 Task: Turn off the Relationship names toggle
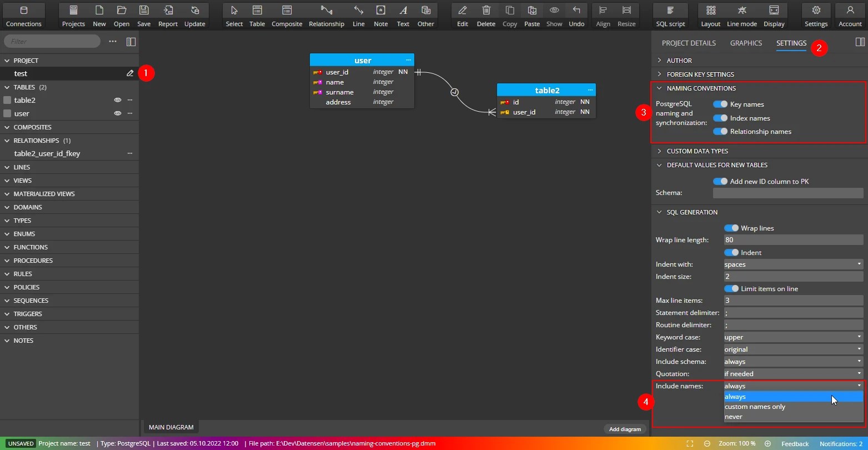[720, 131]
